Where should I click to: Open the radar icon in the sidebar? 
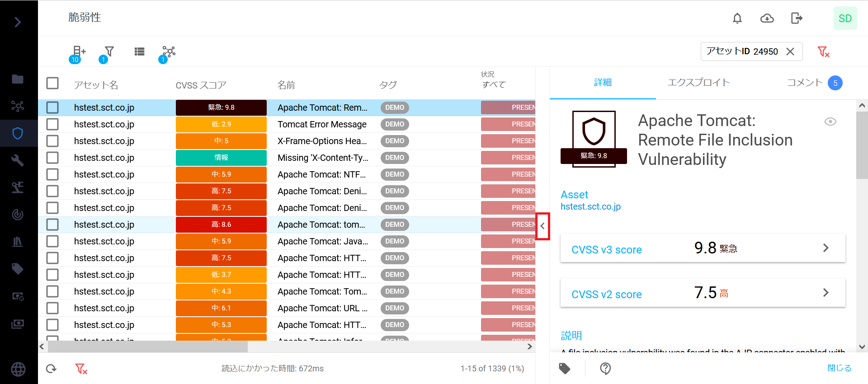(18, 215)
